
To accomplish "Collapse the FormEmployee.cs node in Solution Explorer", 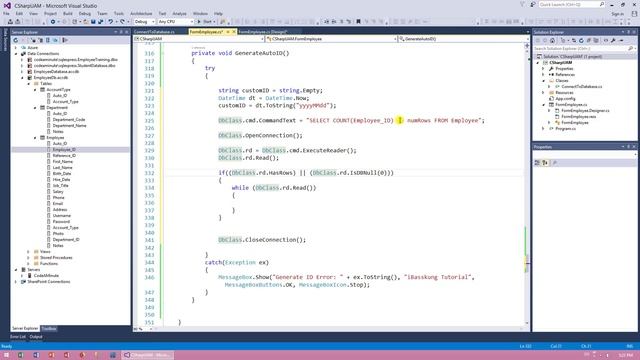I will point(543,104).
